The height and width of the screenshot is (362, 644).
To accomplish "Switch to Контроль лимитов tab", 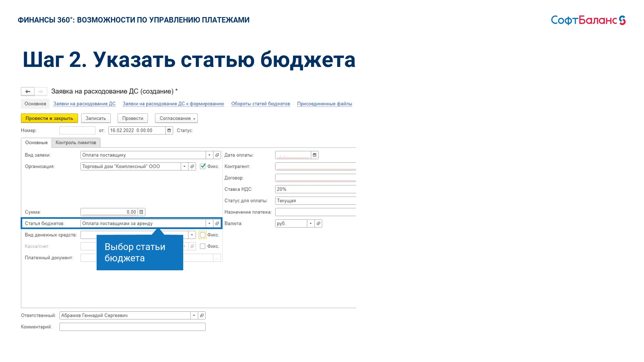I will point(76,143).
